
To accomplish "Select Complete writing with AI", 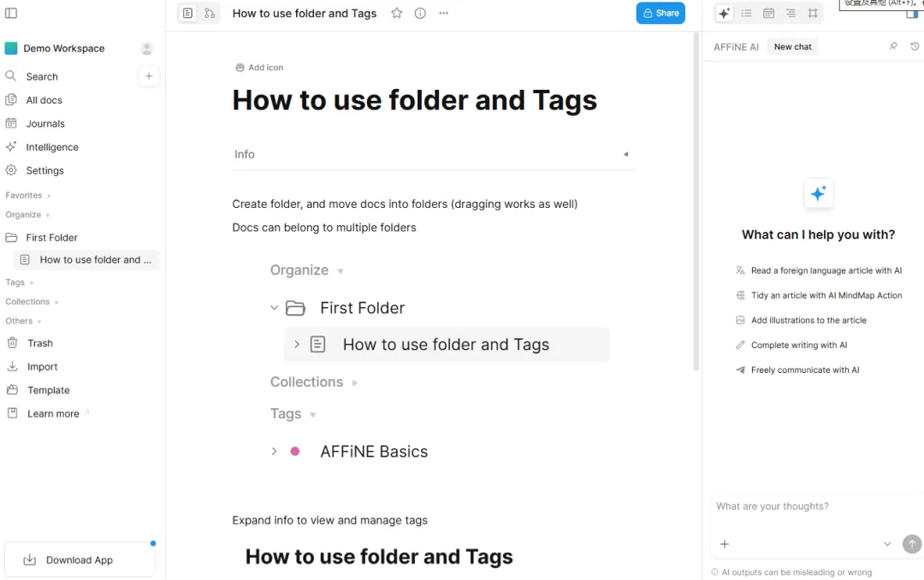I will tap(791, 345).
